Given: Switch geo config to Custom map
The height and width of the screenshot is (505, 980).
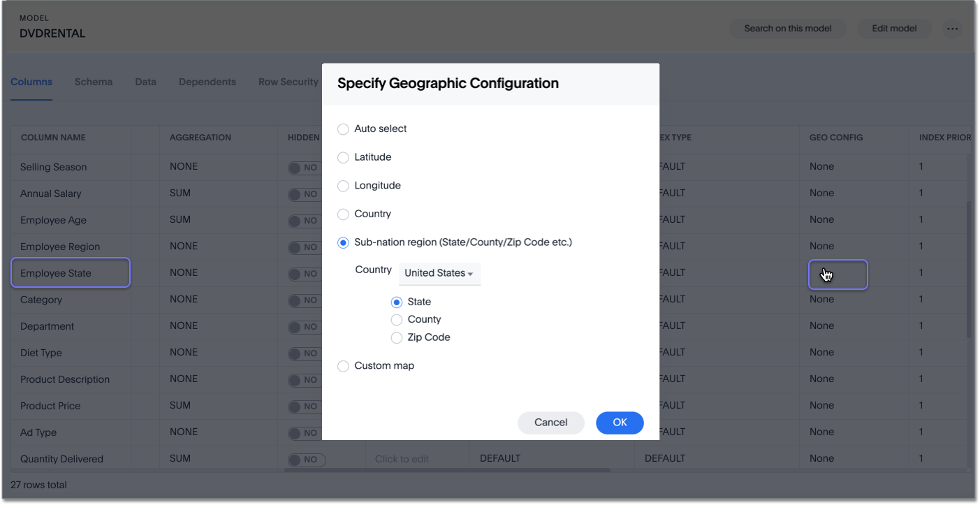Looking at the screenshot, I should point(343,365).
